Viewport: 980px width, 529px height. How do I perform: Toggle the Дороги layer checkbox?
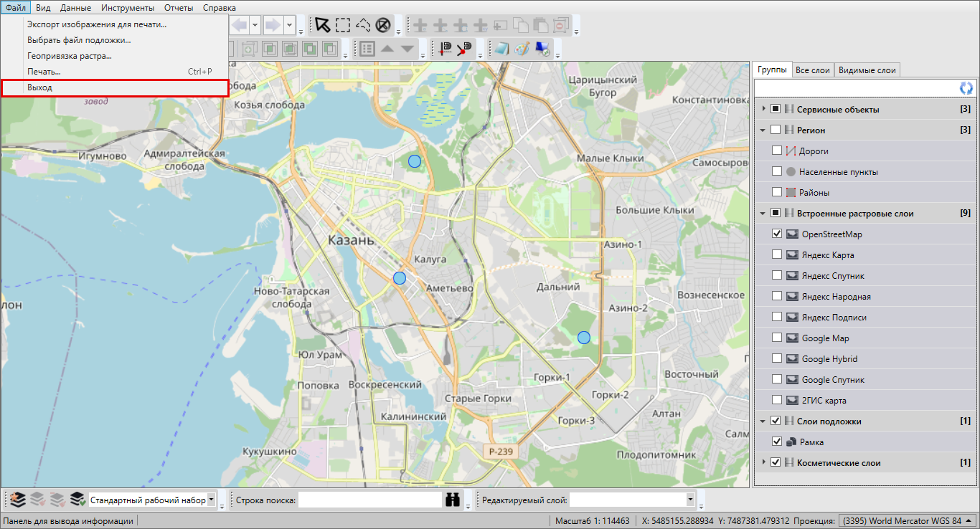pyautogui.click(x=776, y=151)
